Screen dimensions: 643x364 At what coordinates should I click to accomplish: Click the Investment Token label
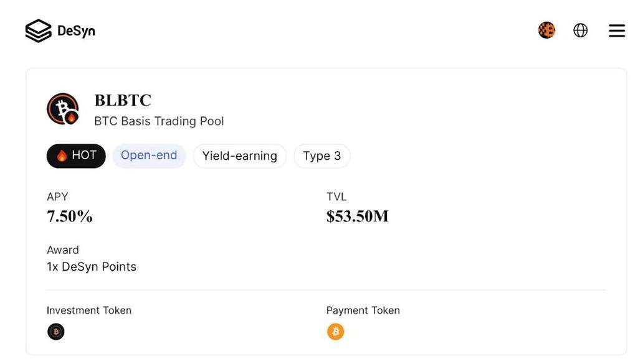click(x=89, y=310)
